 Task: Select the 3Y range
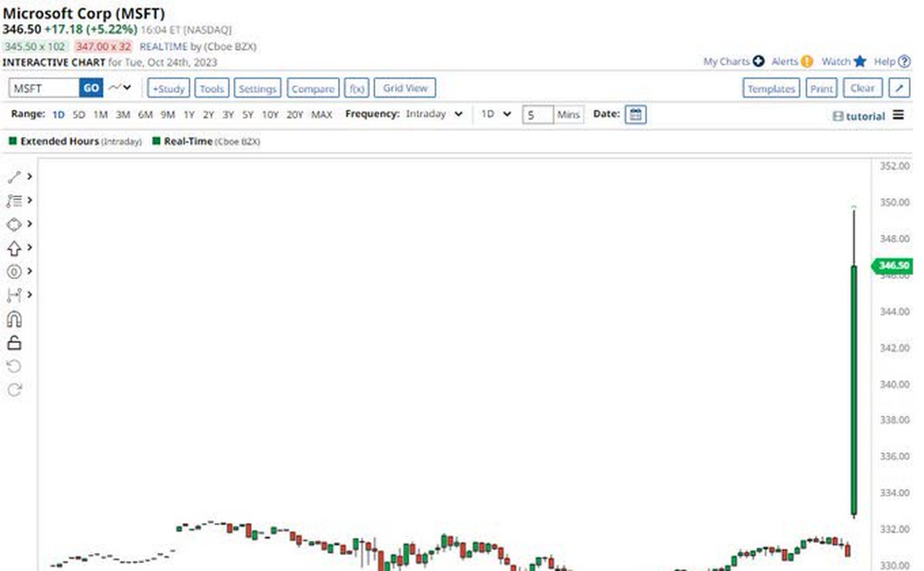pos(228,115)
